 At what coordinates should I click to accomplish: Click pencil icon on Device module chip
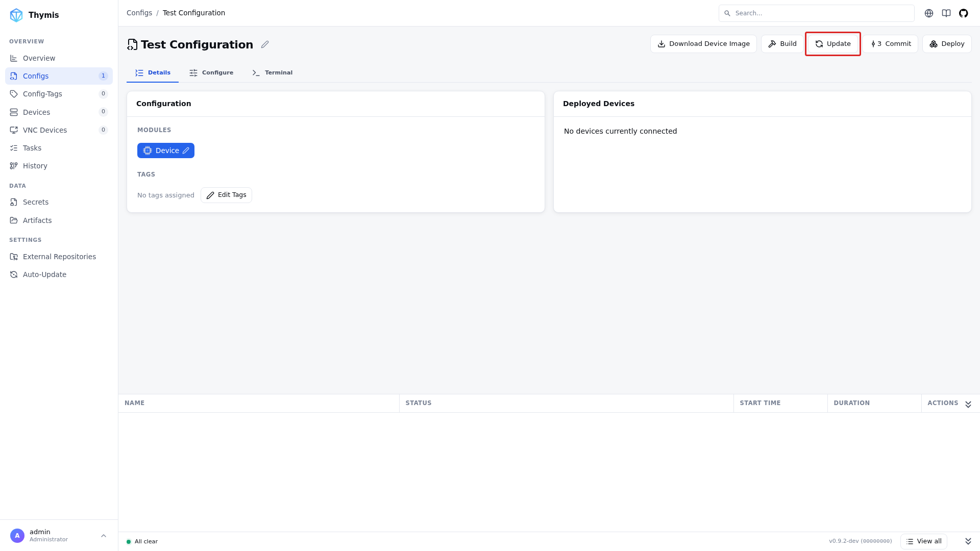[186, 151]
